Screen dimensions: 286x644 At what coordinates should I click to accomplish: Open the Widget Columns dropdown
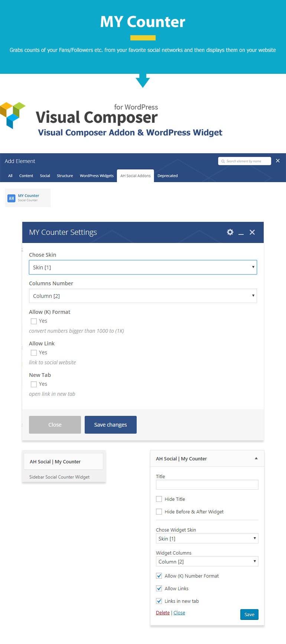207,561
